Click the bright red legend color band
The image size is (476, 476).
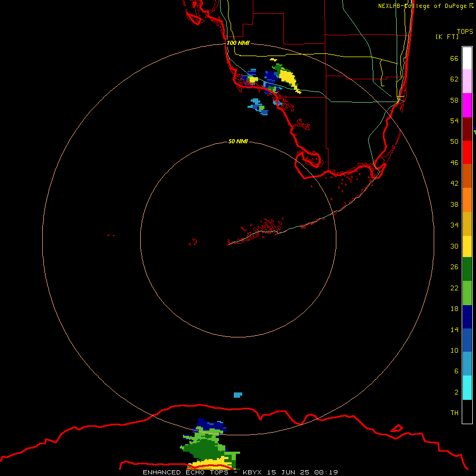pos(467,152)
